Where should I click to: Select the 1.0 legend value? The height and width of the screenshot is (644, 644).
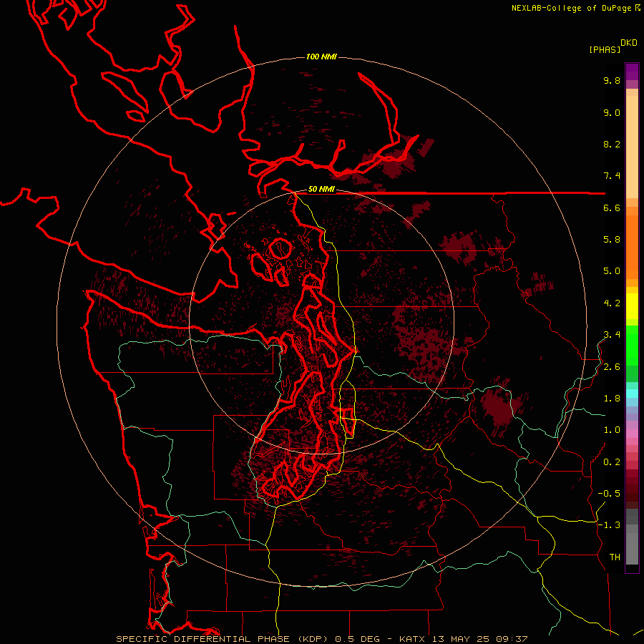click(x=612, y=430)
